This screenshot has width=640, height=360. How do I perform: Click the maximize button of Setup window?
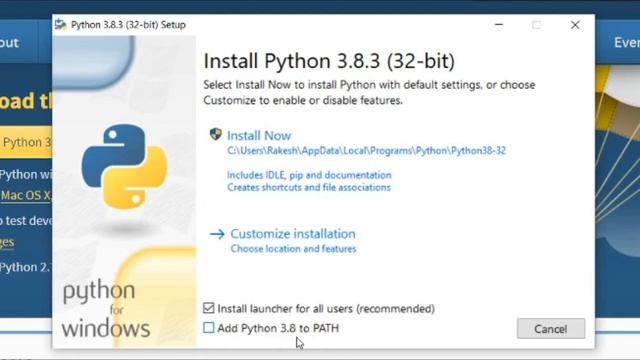tap(536, 25)
